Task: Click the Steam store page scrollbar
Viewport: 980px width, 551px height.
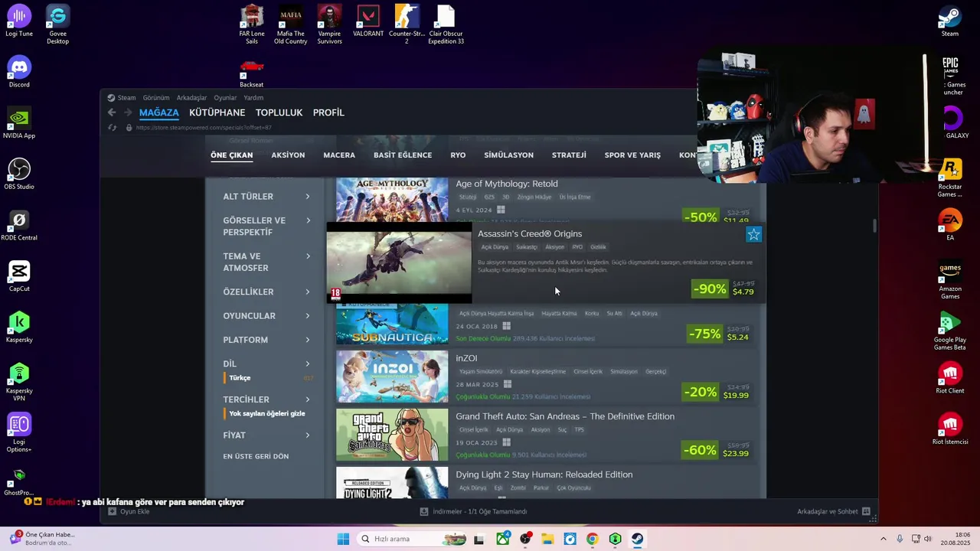Action: click(x=875, y=227)
